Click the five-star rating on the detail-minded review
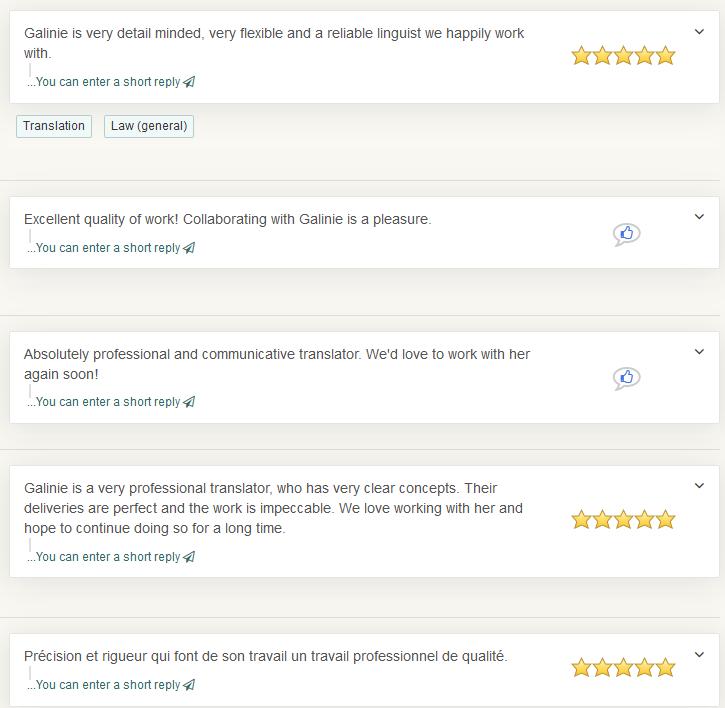This screenshot has width=725, height=708. (x=623, y=56)
